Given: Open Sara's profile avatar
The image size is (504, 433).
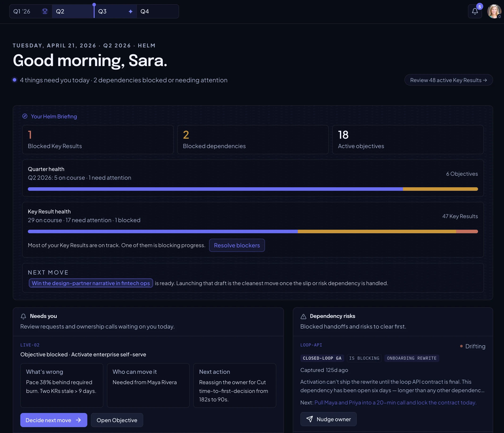Looking at the screenshot, I should 494,11.
